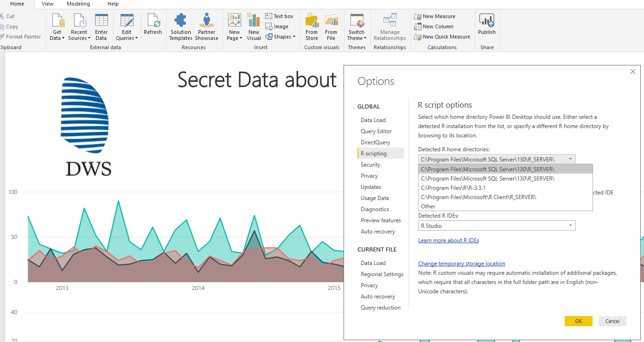Click the DWS logo image on the report

pyautogui.click(x=86, y=126)
